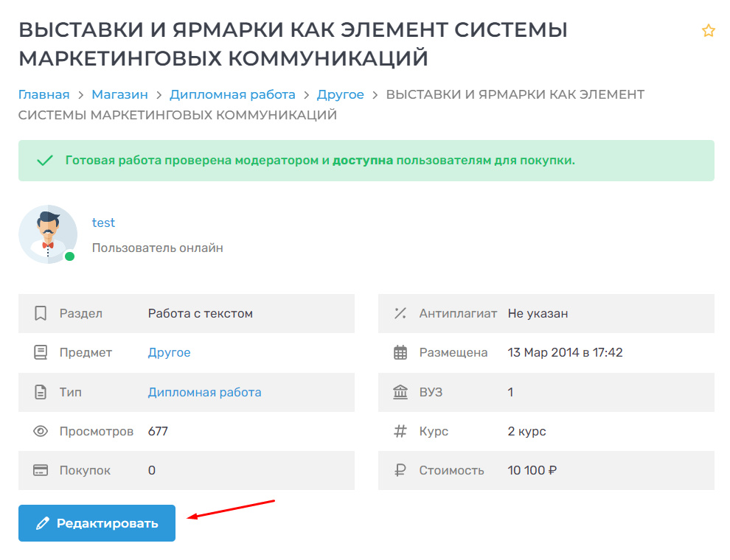
Task: Click the card icon beside Покупок
Action: (x=41, y=470)
